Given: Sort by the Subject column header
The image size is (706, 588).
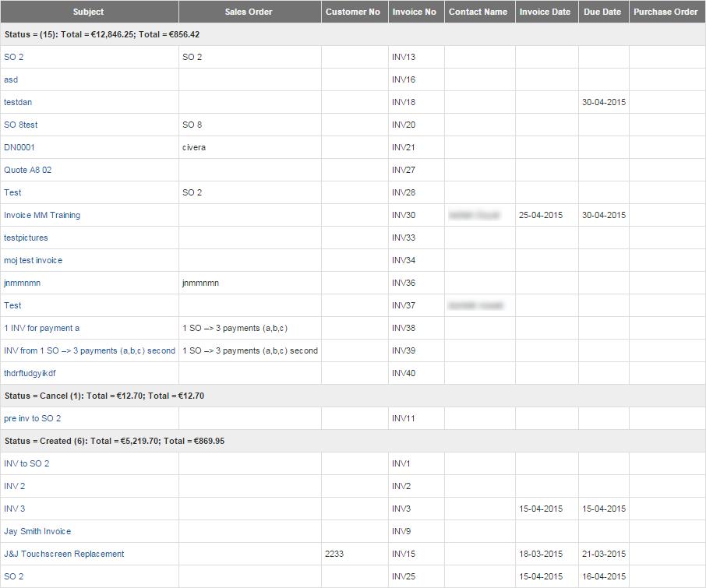Looking at the screenshot, I should click(88, 12).
